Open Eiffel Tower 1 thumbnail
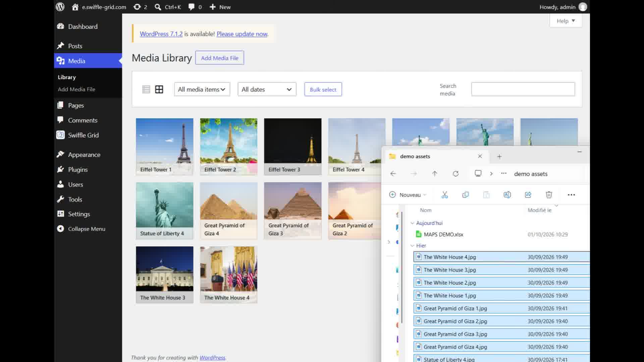This screenshot has width=644, height=362. (165, 146)
